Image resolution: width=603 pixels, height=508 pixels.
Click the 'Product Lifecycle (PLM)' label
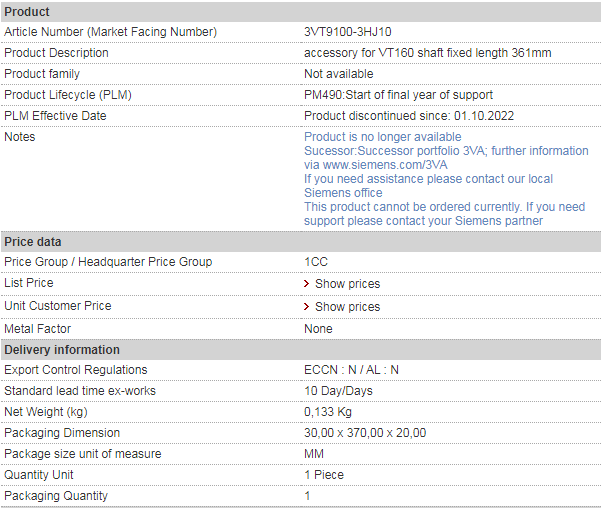tap(68, 95)
